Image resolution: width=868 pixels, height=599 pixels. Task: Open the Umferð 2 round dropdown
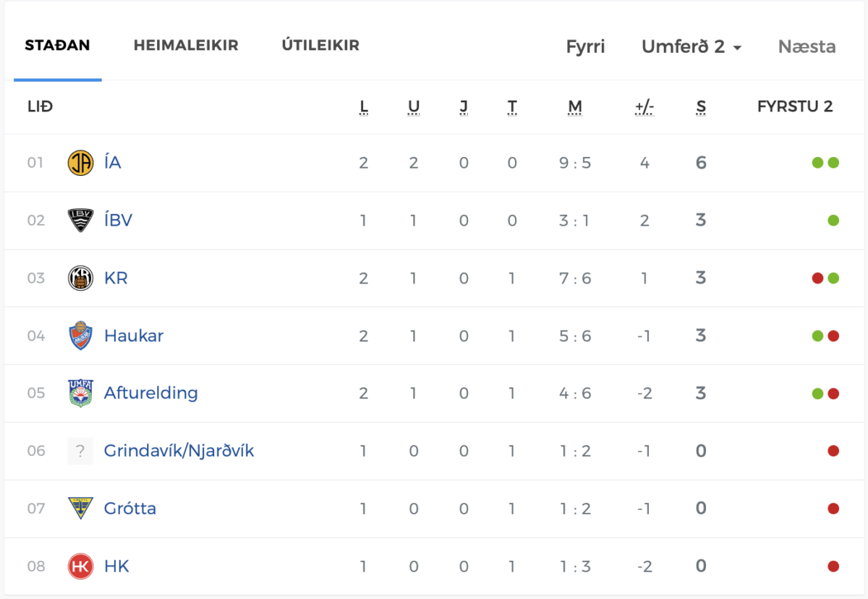pos(692,47)
